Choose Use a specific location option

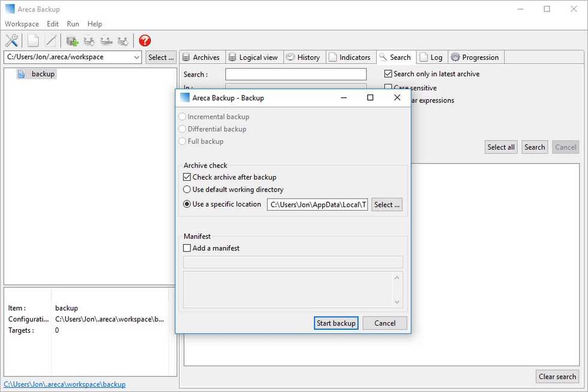tap(187, 204)
